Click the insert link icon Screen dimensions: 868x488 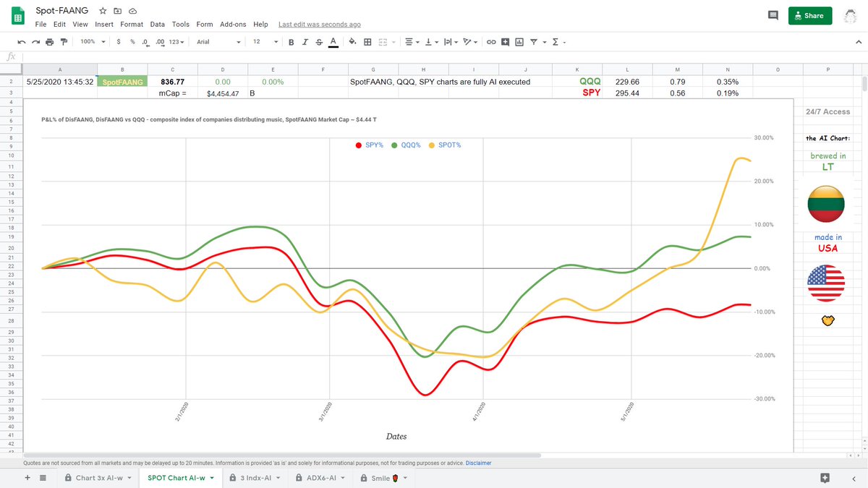[491, 42]
